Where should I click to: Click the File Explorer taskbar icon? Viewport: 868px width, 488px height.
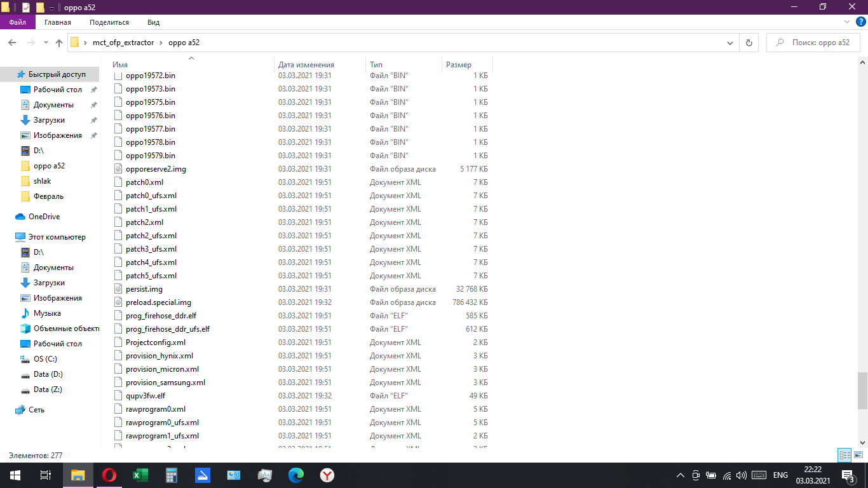pyautogui.click(x=78, y=475)
